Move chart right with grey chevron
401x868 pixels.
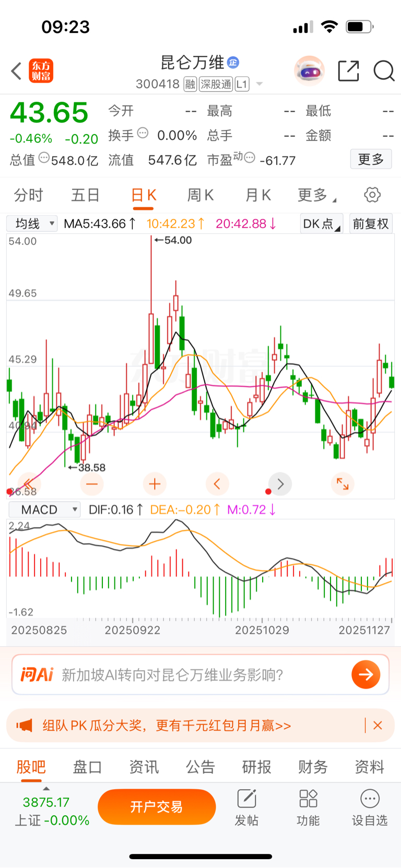pos(280,484)
